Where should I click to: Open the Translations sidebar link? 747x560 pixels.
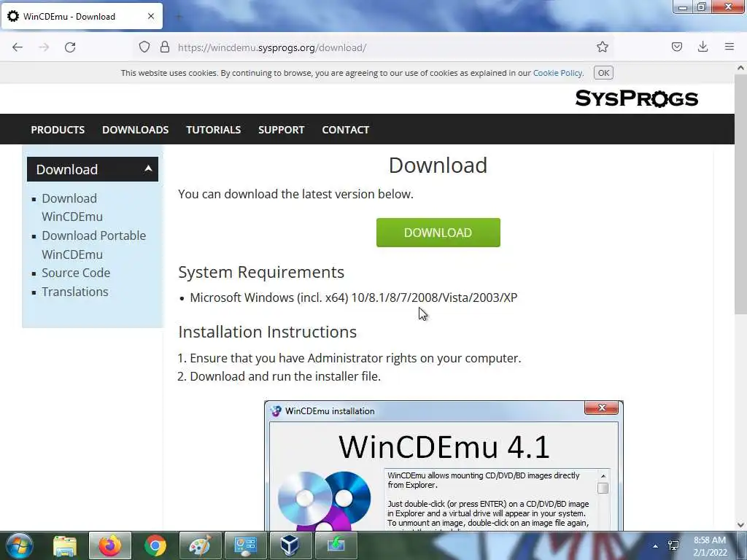[75, 292]
